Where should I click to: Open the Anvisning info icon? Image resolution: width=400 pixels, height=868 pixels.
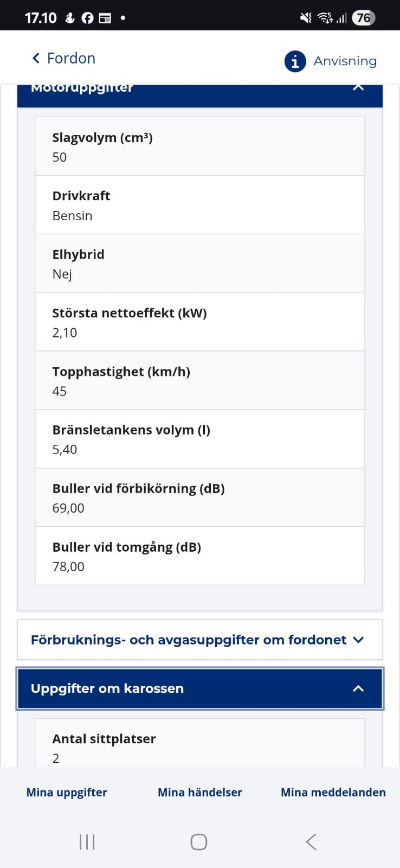(295, 61)
